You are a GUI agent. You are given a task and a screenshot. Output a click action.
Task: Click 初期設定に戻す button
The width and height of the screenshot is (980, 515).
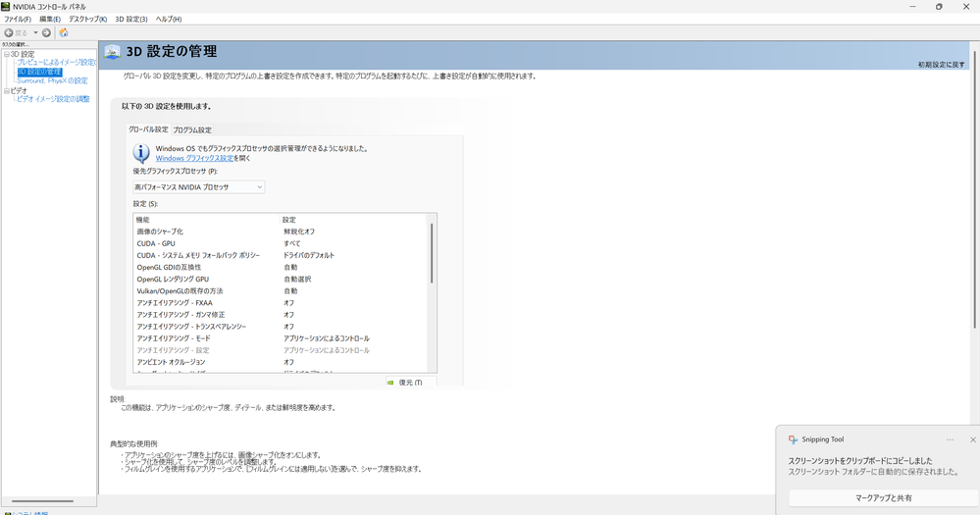coord(941,65)
